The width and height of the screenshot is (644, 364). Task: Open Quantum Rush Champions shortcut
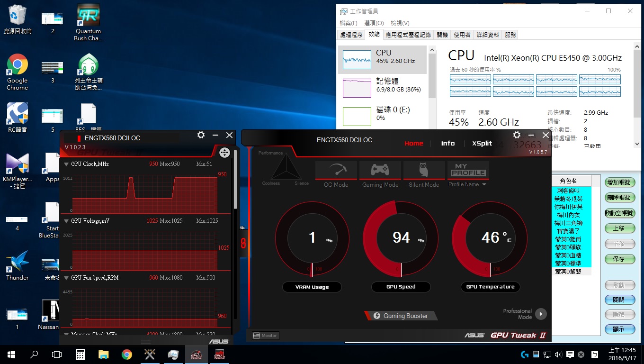(88, 22)
